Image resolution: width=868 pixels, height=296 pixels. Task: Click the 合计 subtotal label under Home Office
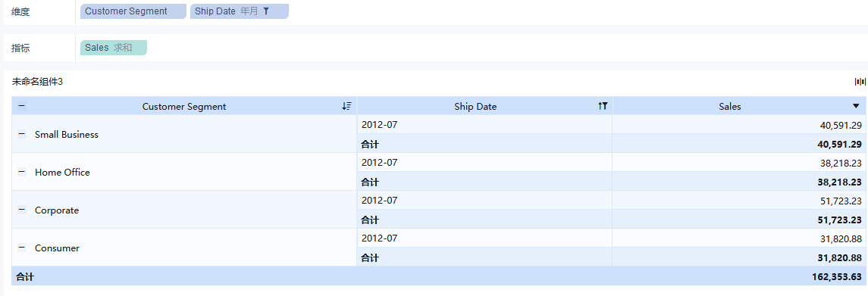coord(370,182)
